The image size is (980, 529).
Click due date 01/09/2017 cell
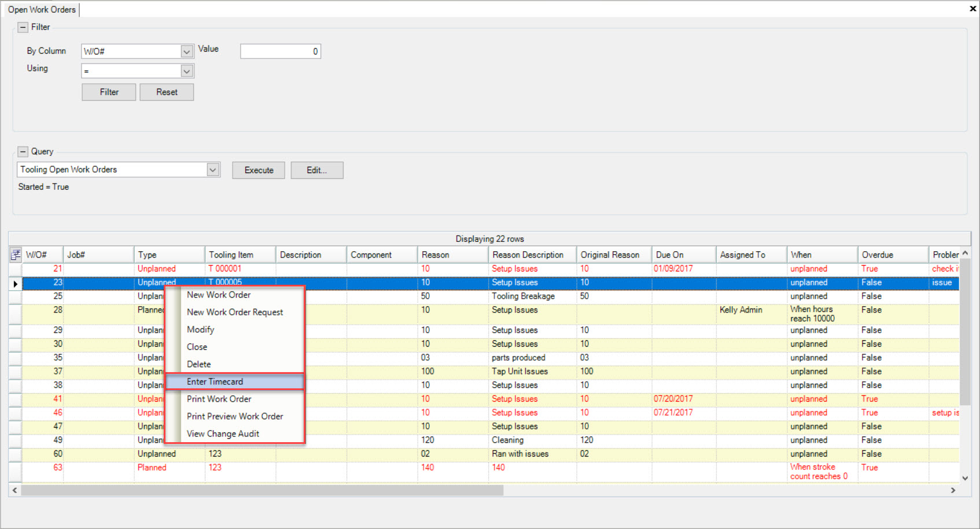click(x=684, y=269)
